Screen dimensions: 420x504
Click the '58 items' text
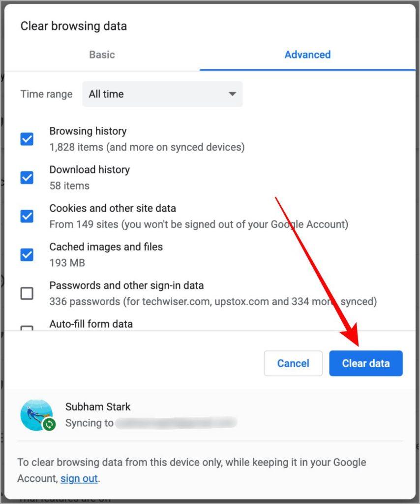tap(69, 186)
